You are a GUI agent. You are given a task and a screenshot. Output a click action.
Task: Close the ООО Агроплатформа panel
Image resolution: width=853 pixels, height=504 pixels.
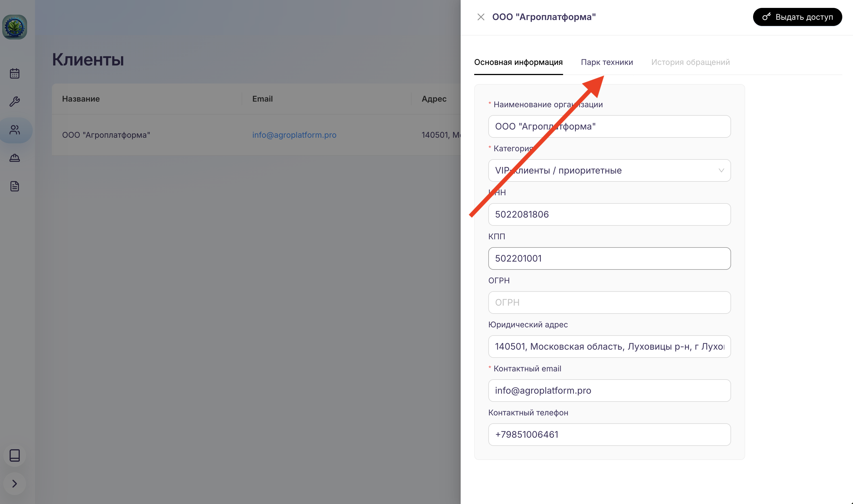tap(481, 17)
